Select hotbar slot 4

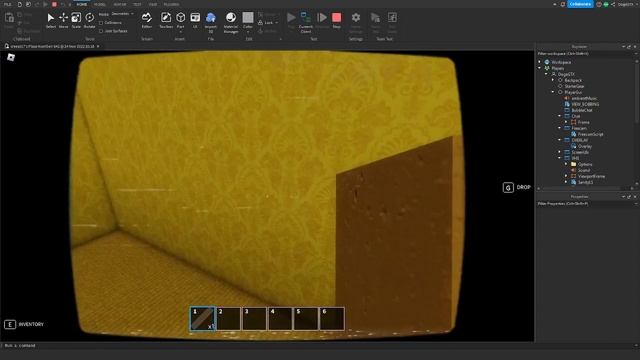[x=280, y=318]
